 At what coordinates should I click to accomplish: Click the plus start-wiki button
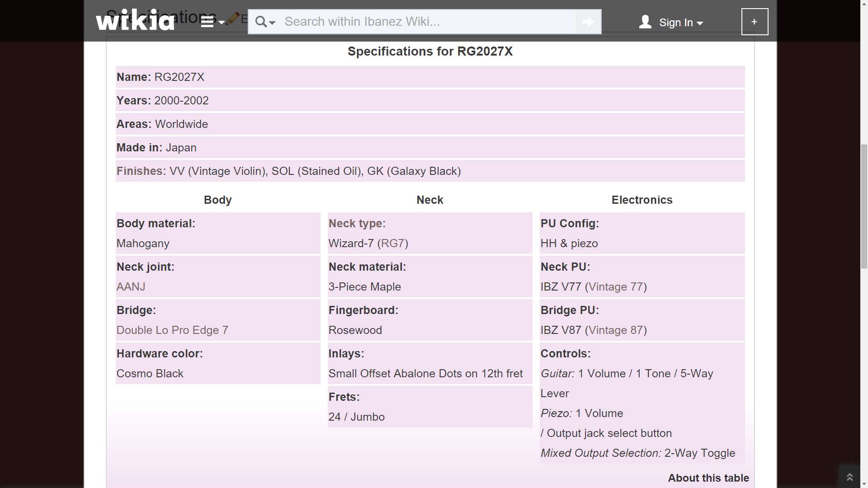tap(754, 22)
